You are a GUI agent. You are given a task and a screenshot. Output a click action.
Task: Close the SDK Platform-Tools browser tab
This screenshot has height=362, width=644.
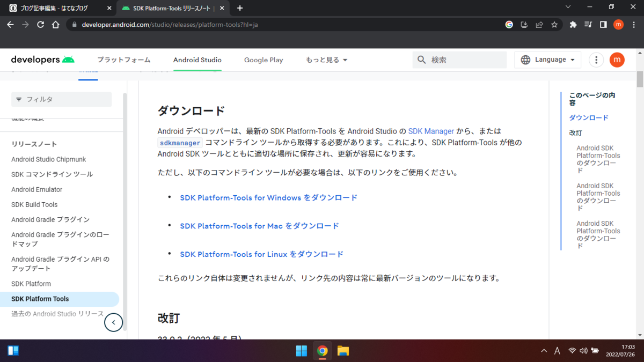[222, 8]
